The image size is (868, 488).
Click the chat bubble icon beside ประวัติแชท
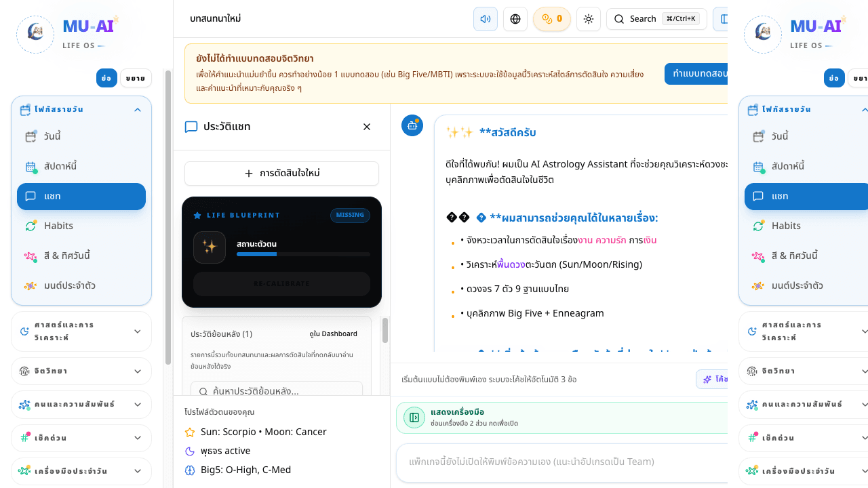[x=191, y=127]
